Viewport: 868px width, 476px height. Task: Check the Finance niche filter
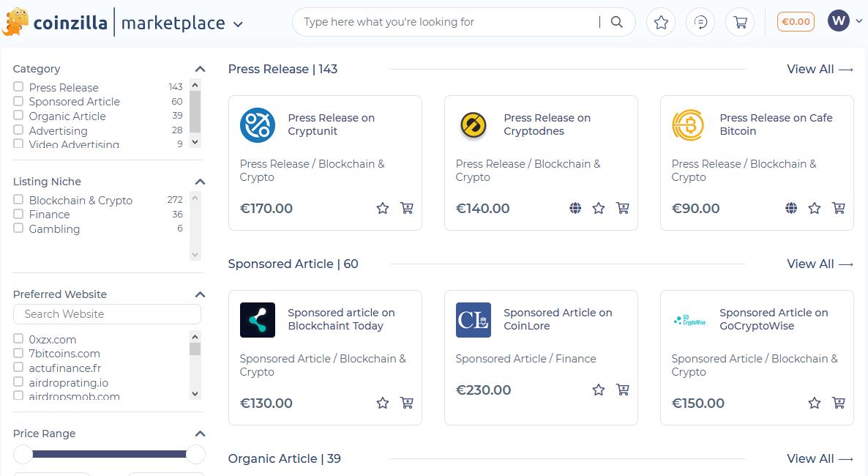(18, 214)
